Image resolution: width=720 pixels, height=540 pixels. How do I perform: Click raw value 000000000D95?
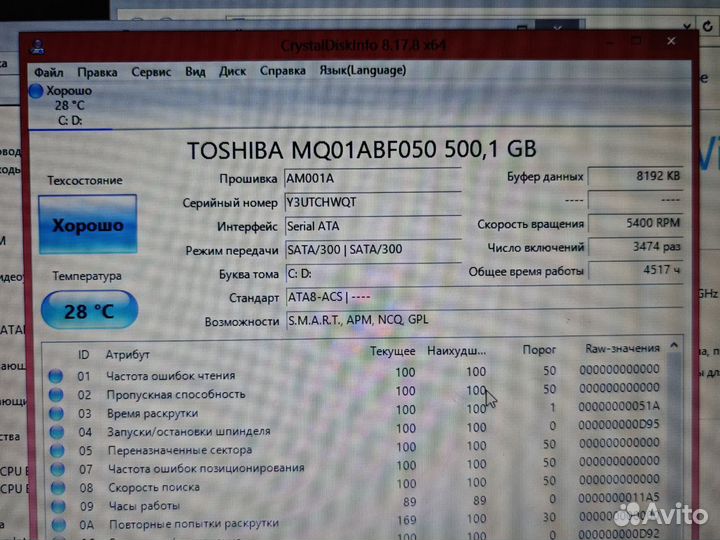[x=619, y=425]
